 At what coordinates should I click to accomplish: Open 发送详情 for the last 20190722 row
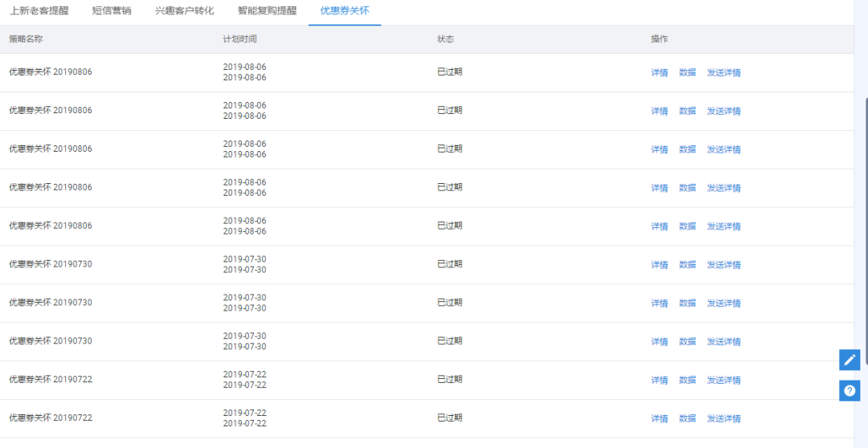(724, 418)
